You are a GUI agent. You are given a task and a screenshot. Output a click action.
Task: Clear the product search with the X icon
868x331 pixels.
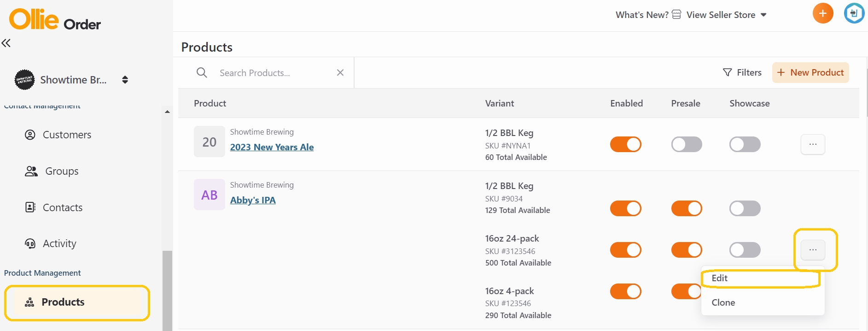[x=340, y=72]
